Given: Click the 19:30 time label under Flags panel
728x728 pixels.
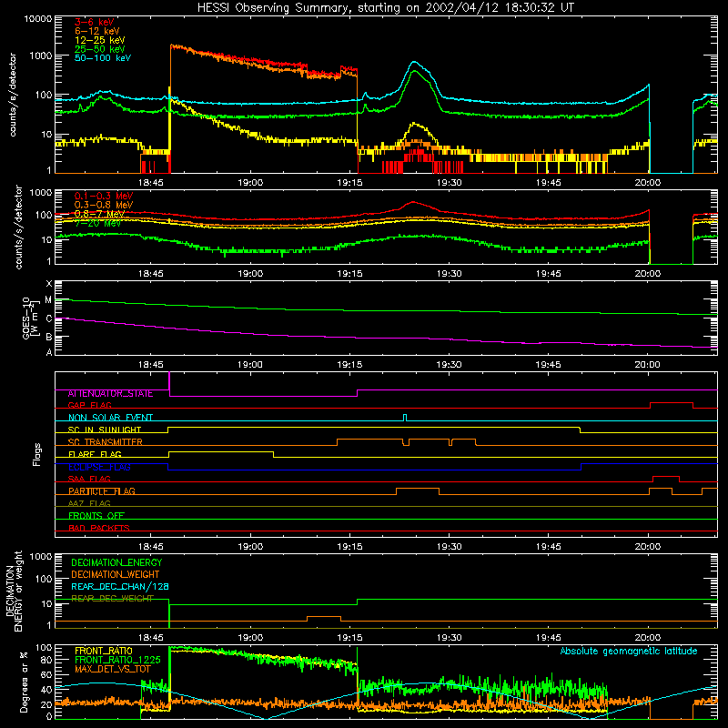Looking at the screenshot, I should click(449, 547).
